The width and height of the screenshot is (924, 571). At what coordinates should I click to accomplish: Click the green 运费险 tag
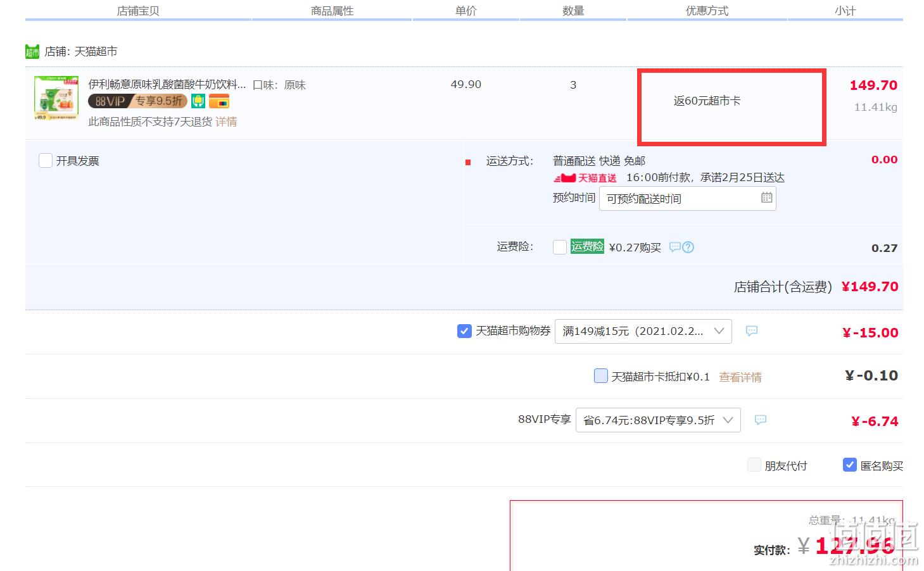(x=587, y=247)
